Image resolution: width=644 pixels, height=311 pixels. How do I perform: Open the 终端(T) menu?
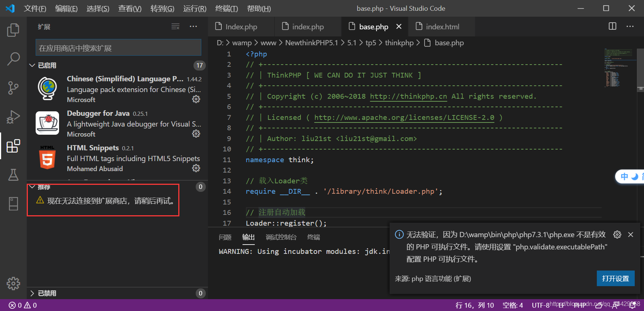point(227,8)
